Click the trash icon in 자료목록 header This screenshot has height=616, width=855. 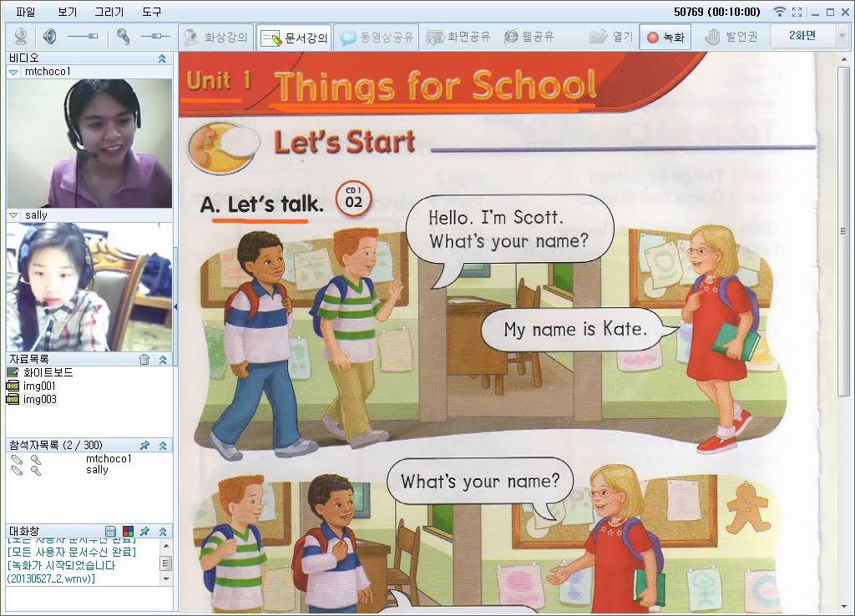144,359
